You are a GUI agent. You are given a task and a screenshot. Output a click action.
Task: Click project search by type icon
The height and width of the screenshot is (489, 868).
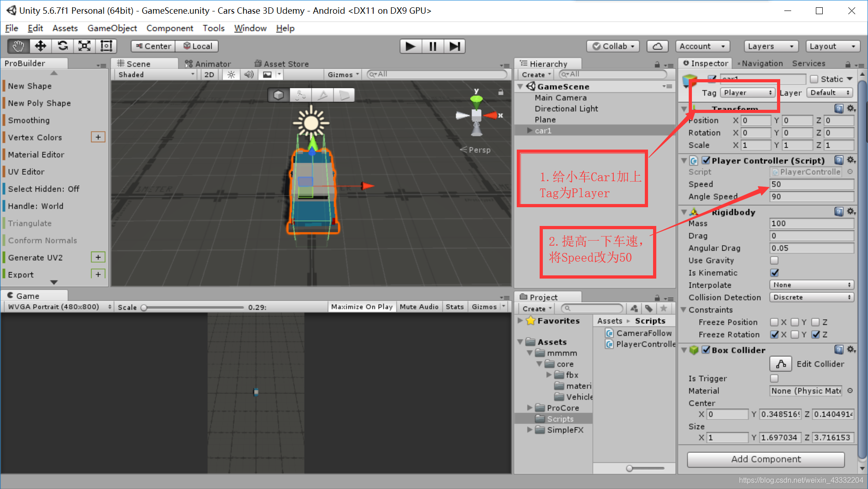click(634, 309)
